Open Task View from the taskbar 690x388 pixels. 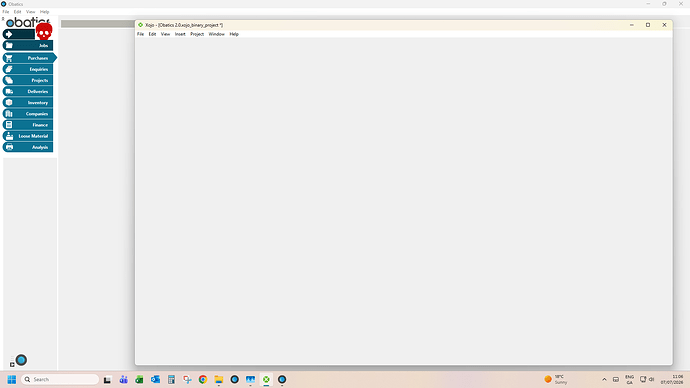tap(107, 379)
